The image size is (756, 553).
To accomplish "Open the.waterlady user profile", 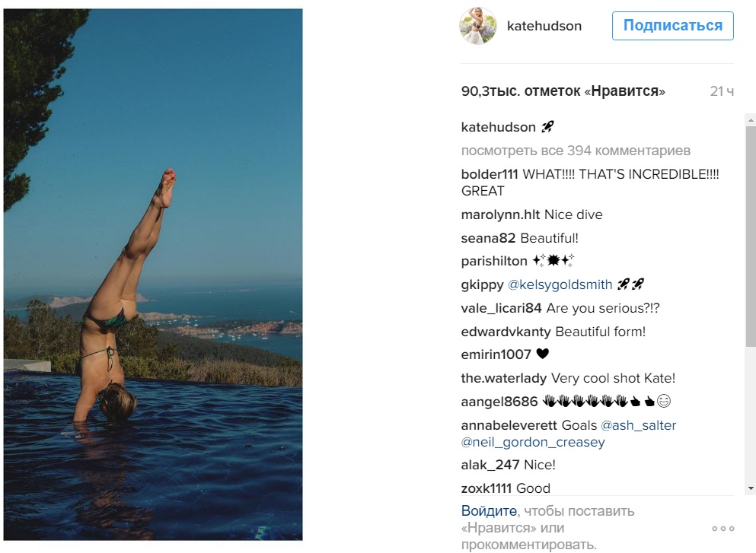I will point(503,378).
